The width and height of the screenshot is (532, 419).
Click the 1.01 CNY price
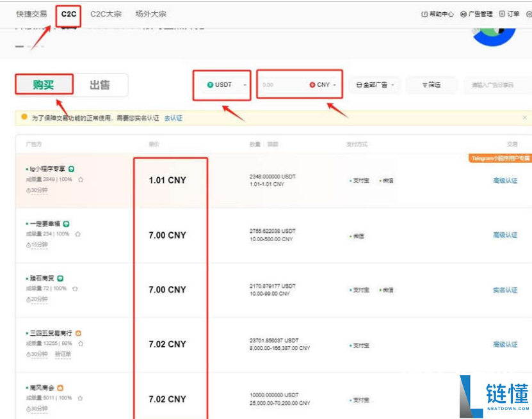[167, 180]
